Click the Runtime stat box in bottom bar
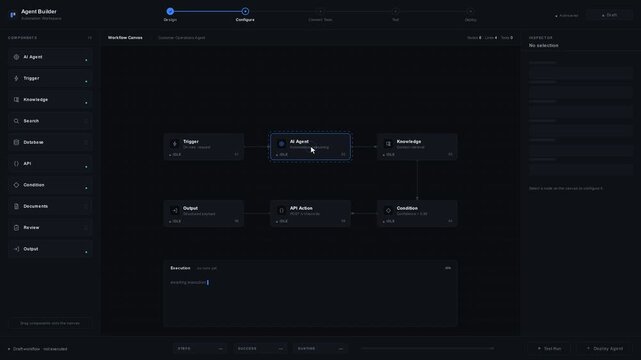The width and height of the screenshot is (641, 360). 320,349
